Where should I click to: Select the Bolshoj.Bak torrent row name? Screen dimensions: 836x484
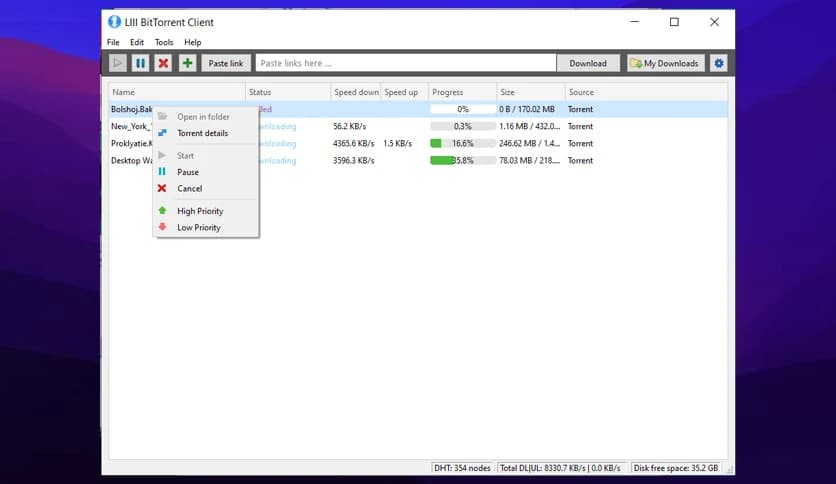[x=131, y=109]
